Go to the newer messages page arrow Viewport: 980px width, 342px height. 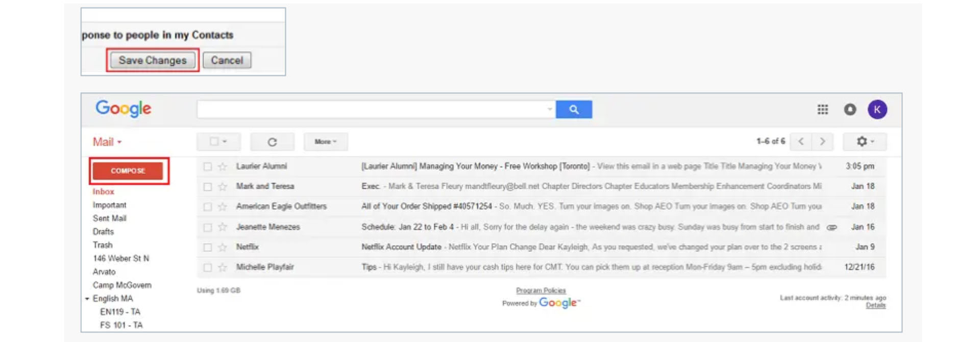(x=801, y=142)
